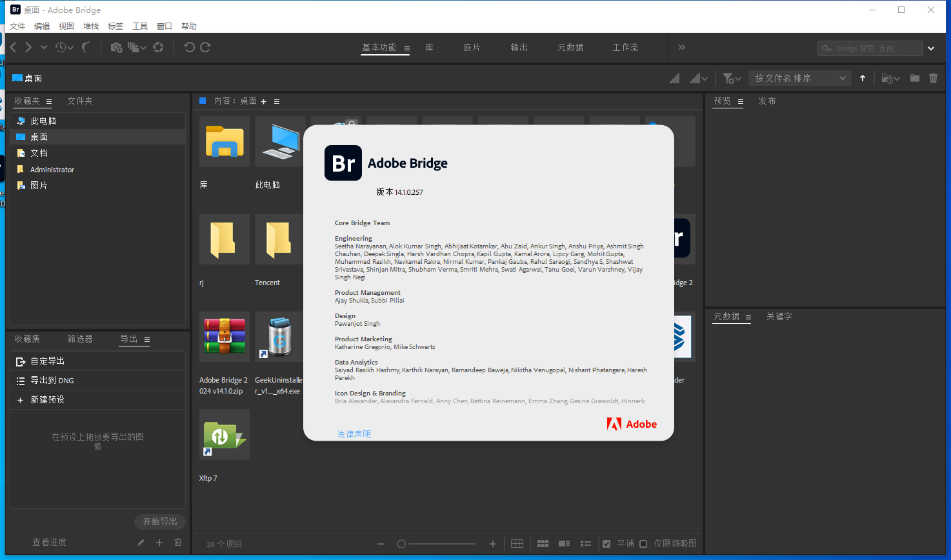Open the 工具 menu
Screen dimensions: 951x560
(140, 26)
